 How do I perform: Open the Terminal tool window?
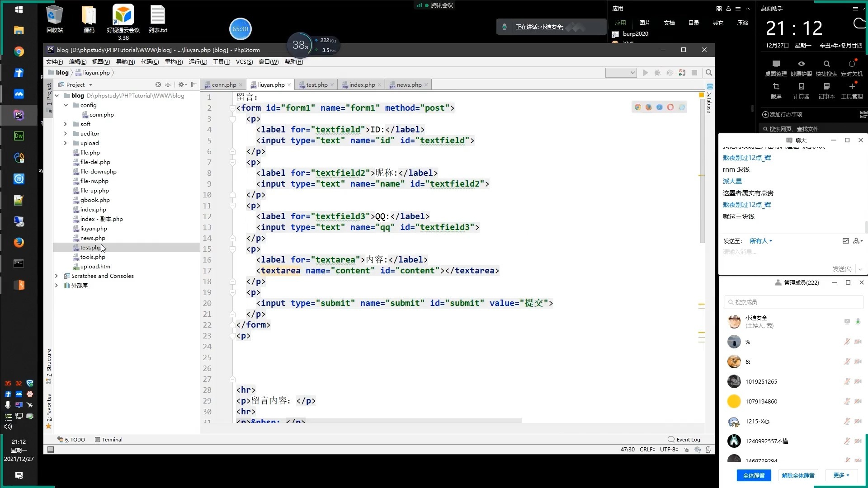[x=108, y=440]
